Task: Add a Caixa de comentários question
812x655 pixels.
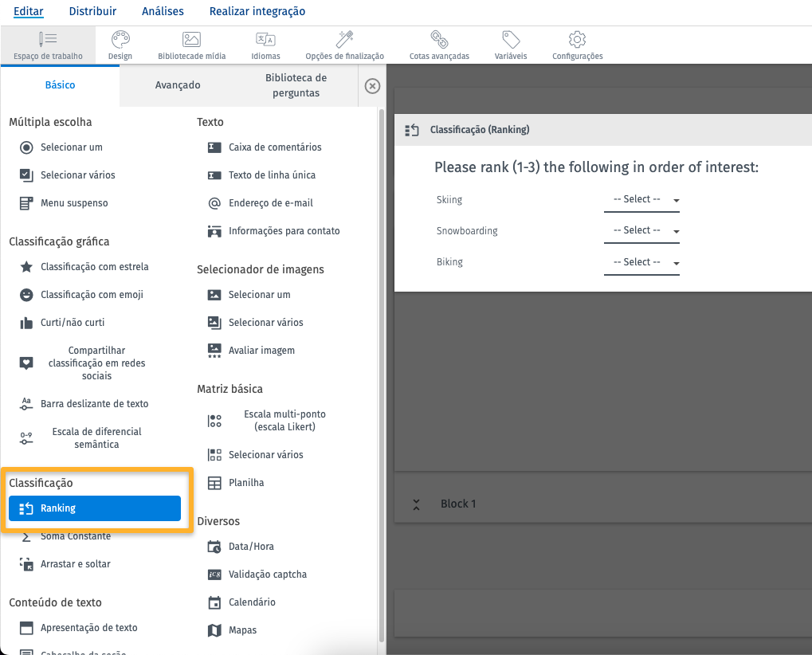Action: pos(265,147)
